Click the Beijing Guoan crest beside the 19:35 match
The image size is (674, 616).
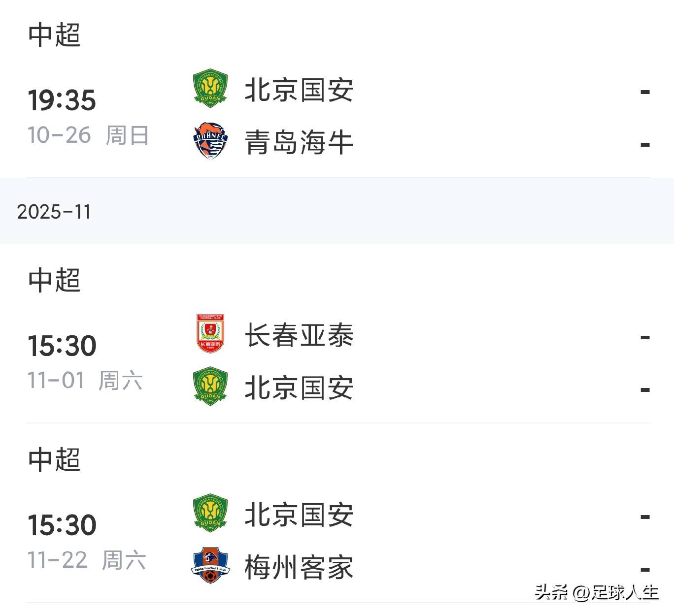(x=209, y=91)
